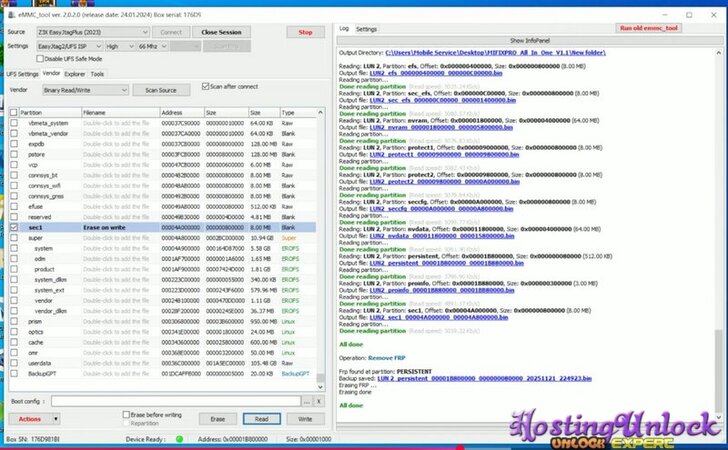The image size is (728, 450).
Task: Check Erase before writing option
Action: pyautogui.click(x=126, y=414)
